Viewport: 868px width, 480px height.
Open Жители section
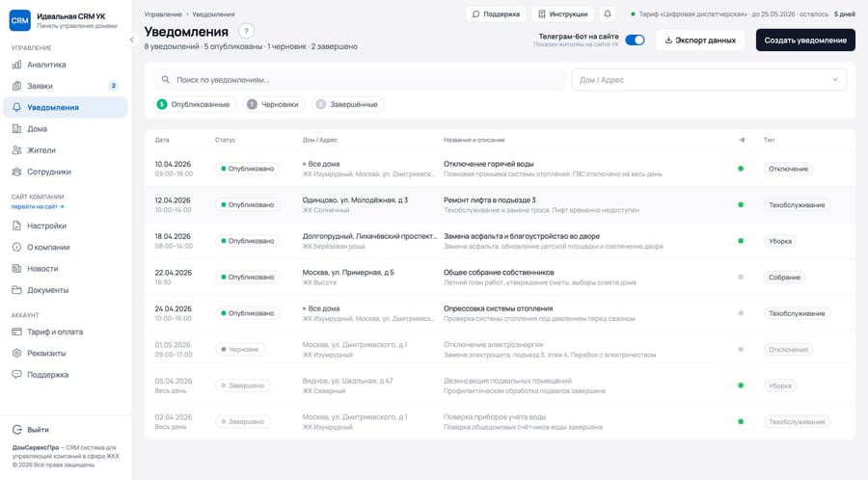[x=66, y=150]
